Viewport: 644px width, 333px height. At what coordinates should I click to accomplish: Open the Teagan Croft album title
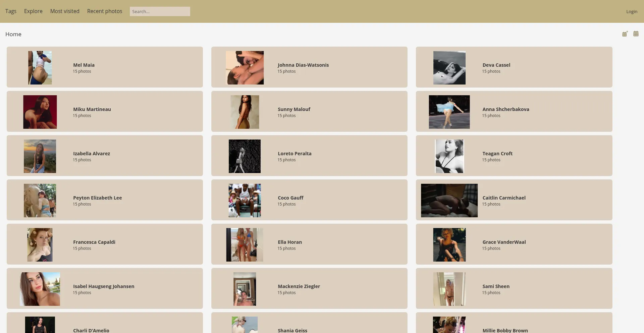(x=497, y=154)
